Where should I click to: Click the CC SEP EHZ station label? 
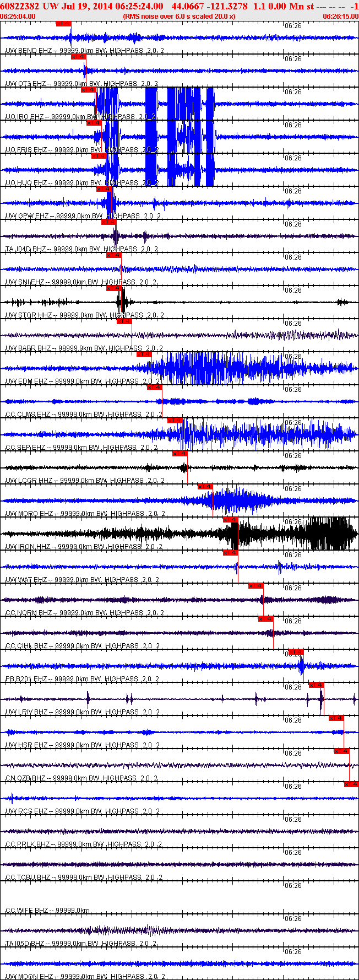(81, 448)
